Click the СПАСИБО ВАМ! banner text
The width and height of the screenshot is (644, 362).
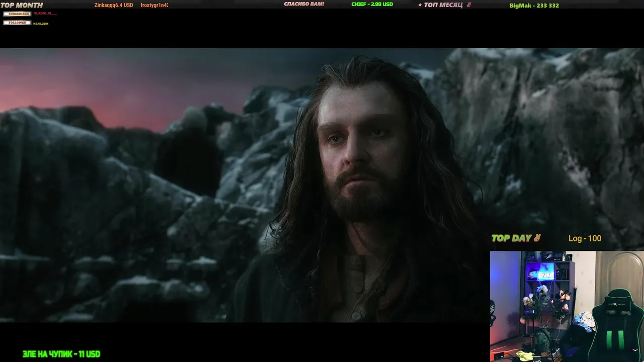(304, 5)
